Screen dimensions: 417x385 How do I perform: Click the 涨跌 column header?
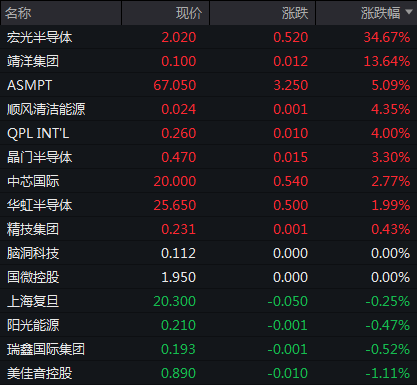pos(295,13)
